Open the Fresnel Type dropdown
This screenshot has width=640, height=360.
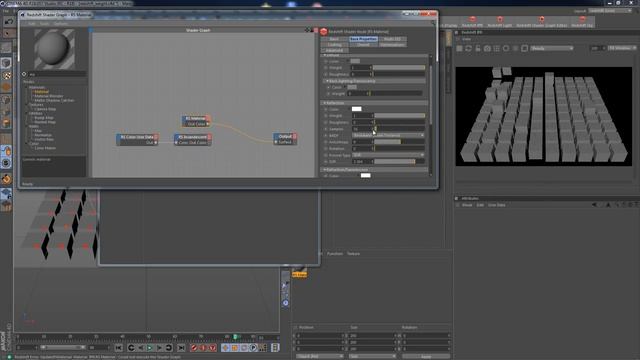tap(388, 155)
